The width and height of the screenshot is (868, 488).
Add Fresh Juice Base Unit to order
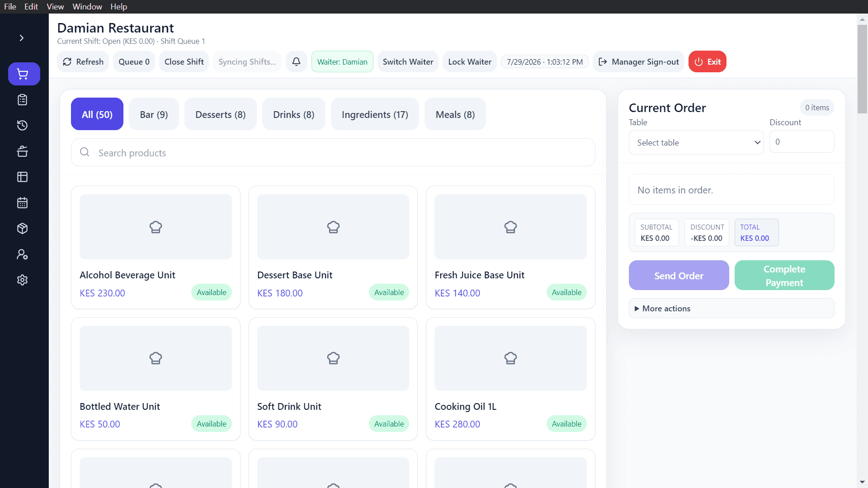pyautogui.click(x=510, y=248)
